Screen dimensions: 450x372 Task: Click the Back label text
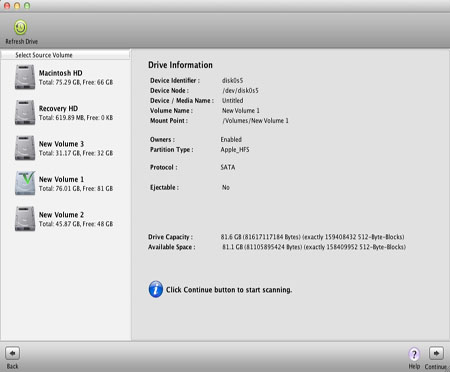click(x=12, y=366)
